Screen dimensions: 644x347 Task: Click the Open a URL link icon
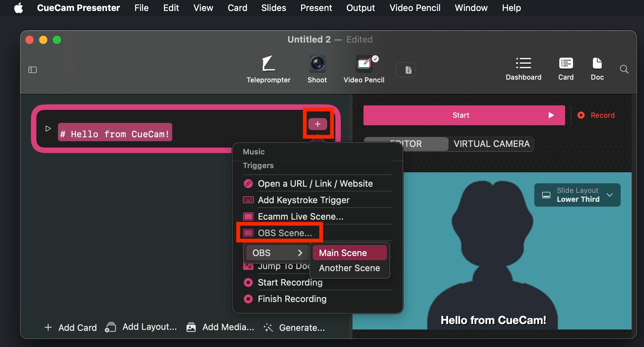pyautogui.click(x=248, y=184)
